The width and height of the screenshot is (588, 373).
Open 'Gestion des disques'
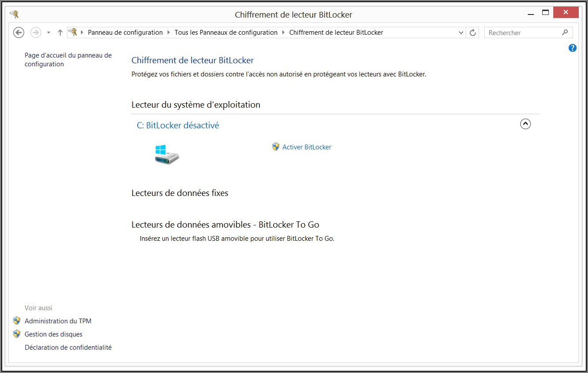tap(53, 334)
